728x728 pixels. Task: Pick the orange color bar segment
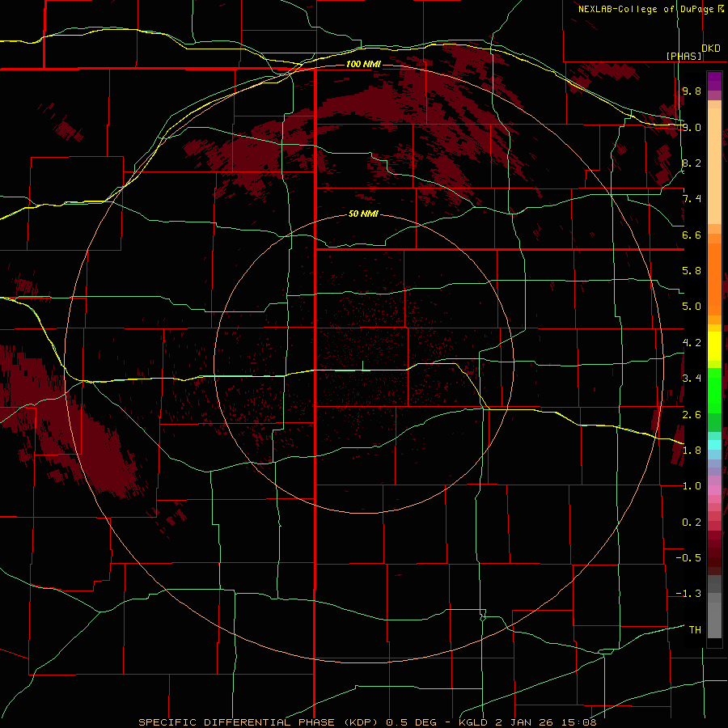714,280
